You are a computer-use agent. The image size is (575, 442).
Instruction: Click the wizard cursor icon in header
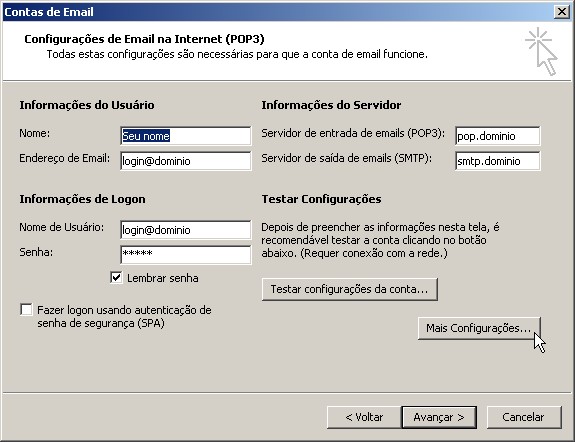pyautogui.click(x=541, y=51)
